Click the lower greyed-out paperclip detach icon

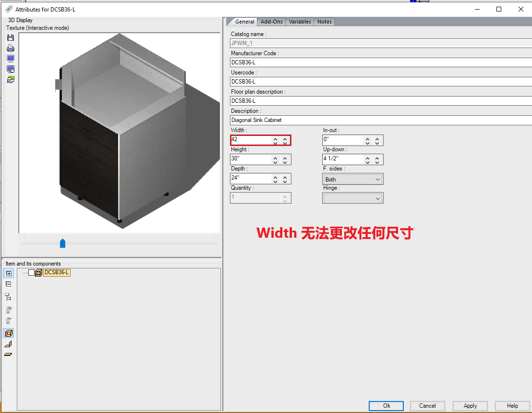pyautogui.click(x=9, y=321)
